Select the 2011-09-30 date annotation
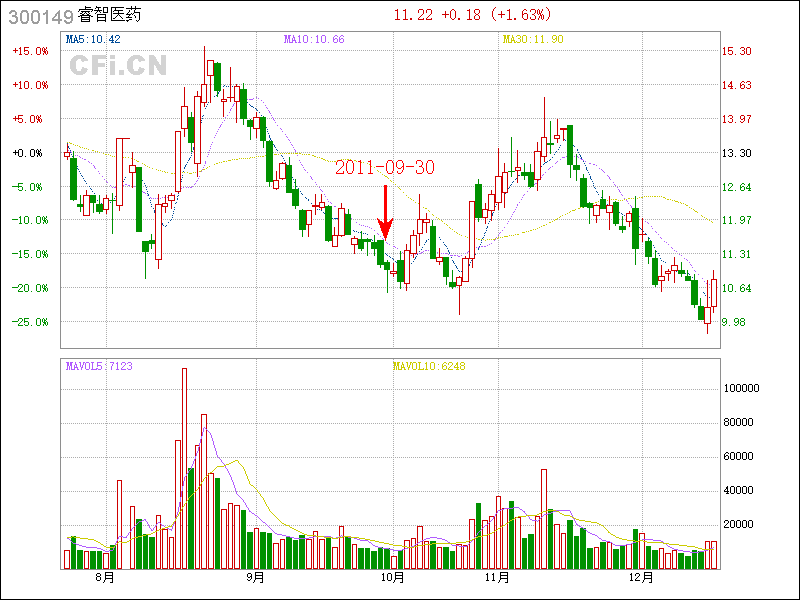This screenshot has width=800, height=600. coord(385,168)
